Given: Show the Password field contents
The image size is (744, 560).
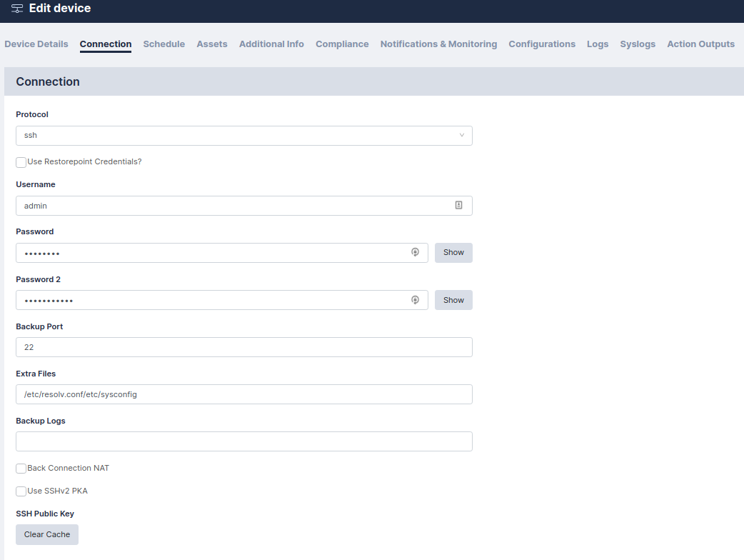Looking at the screenshot, I should click(x=453, y=252).
